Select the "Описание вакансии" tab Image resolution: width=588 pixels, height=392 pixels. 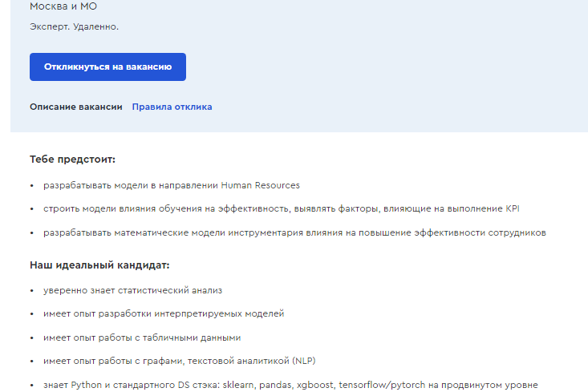[x=76, y=107]
